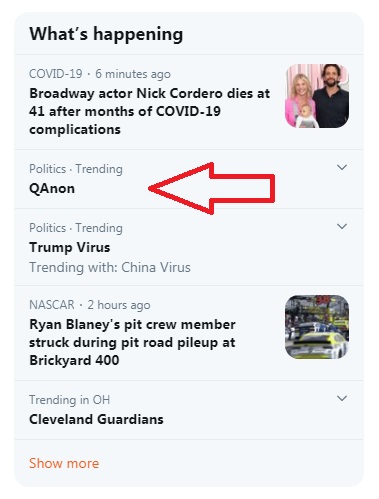Viewport: 379px width, 499px height.
Task: Select the China Virus related trend
Action: click(x=156, y=267)
